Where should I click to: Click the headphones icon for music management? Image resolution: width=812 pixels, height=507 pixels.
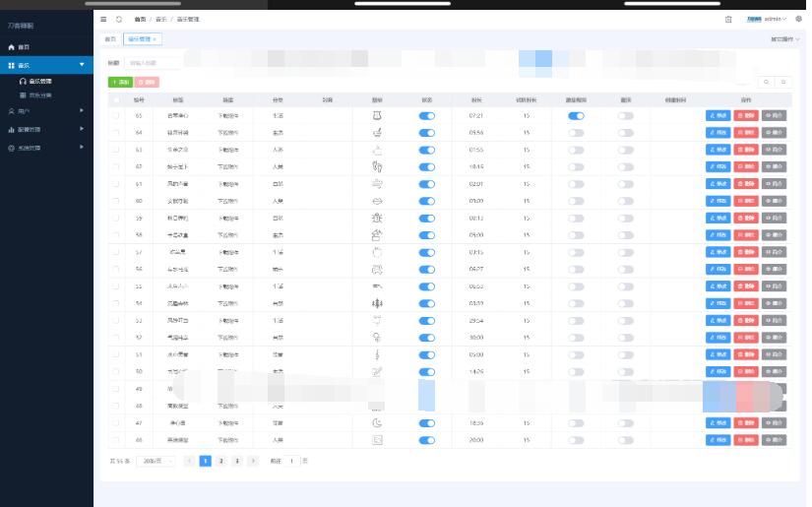click(24, 81)
